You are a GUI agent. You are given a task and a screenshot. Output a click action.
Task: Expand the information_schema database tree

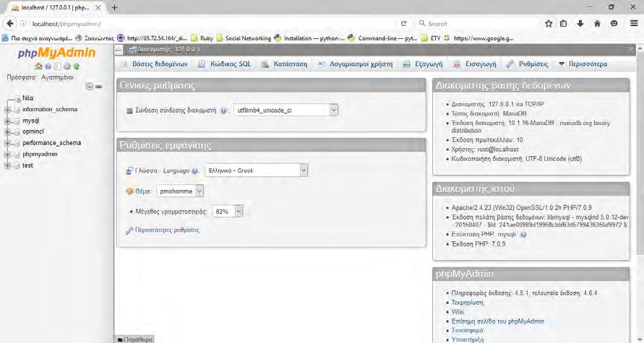(x=7, y=110)
